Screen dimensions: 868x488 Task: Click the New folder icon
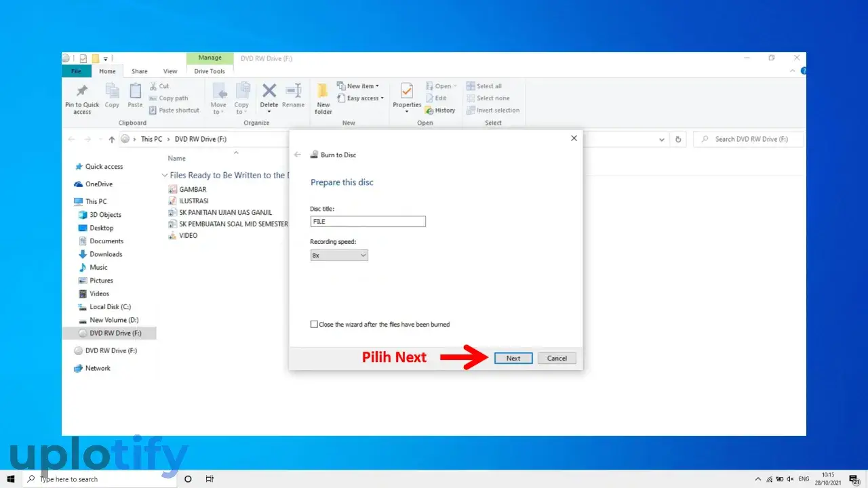tap(323, 91)
